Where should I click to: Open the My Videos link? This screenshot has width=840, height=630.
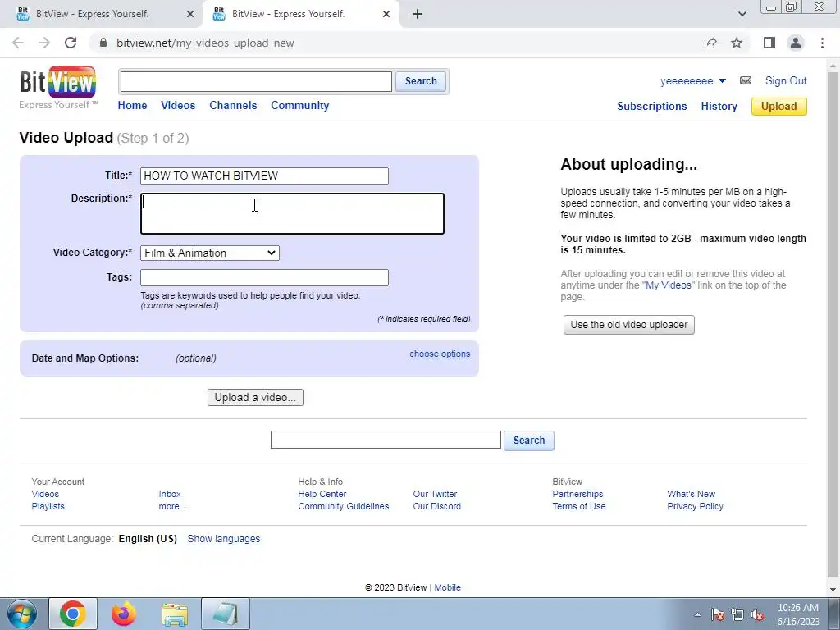click(668, 285)
